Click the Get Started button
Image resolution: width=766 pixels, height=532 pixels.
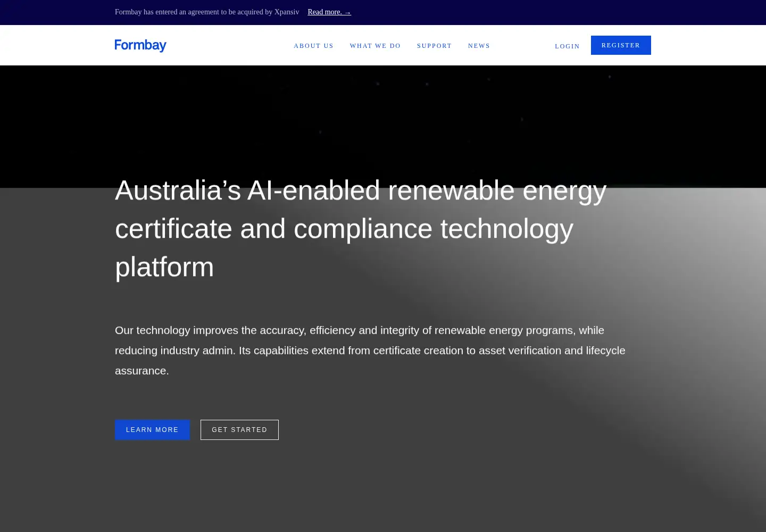[239, 430]
